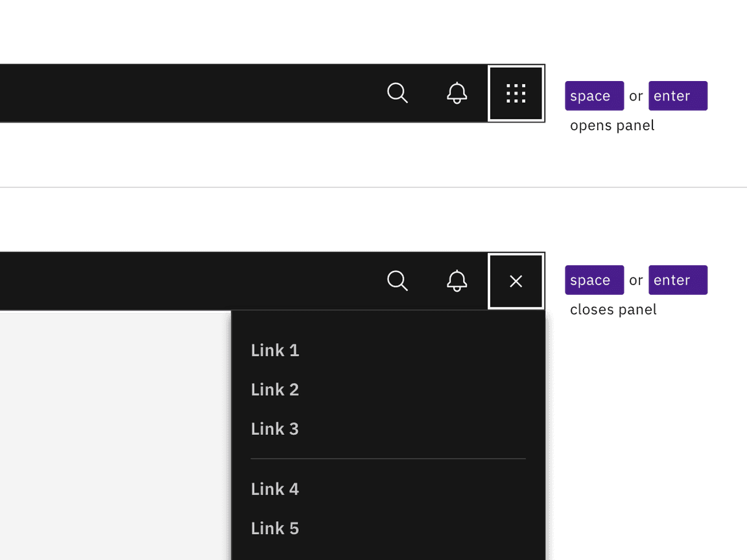Click the notification bell in lower header

(x=457, y=281)
